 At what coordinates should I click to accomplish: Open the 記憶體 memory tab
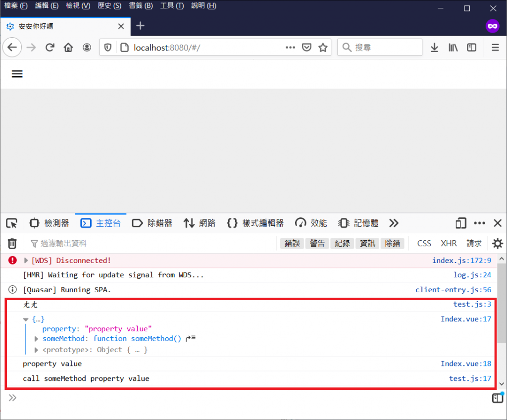[x=358, y=223]
